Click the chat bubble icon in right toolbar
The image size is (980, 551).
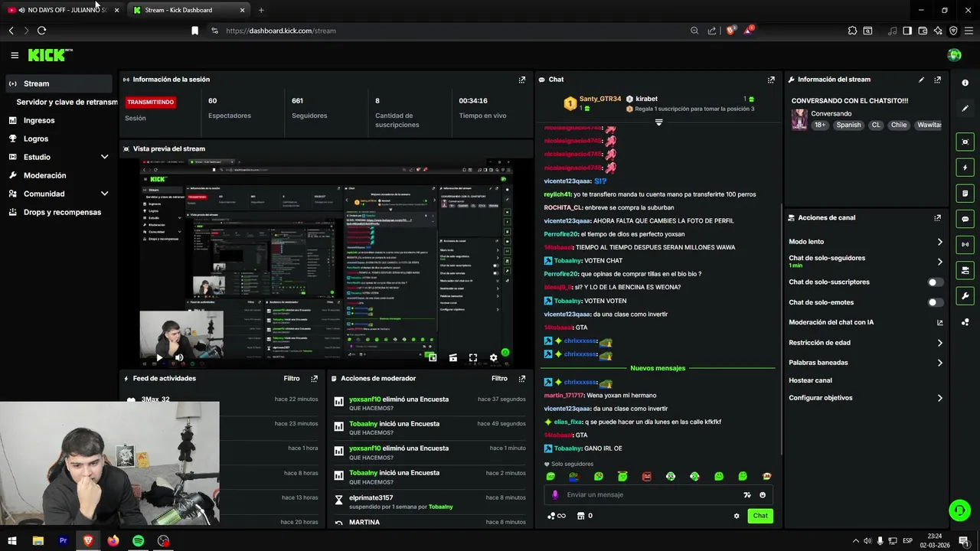coord(965,219)
